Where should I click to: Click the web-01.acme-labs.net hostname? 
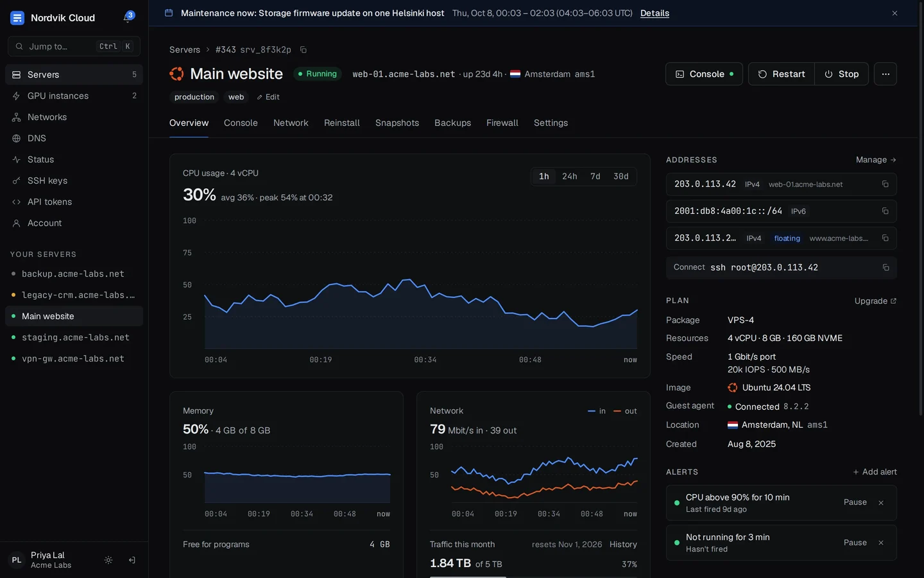pos(404,74)
